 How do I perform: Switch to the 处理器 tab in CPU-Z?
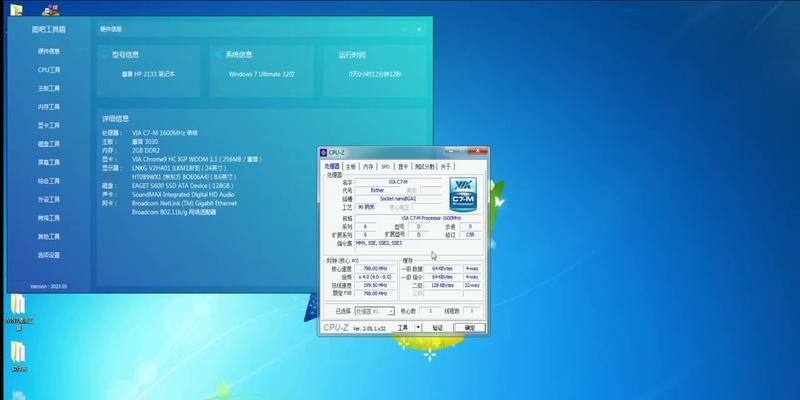coord(332,166)
